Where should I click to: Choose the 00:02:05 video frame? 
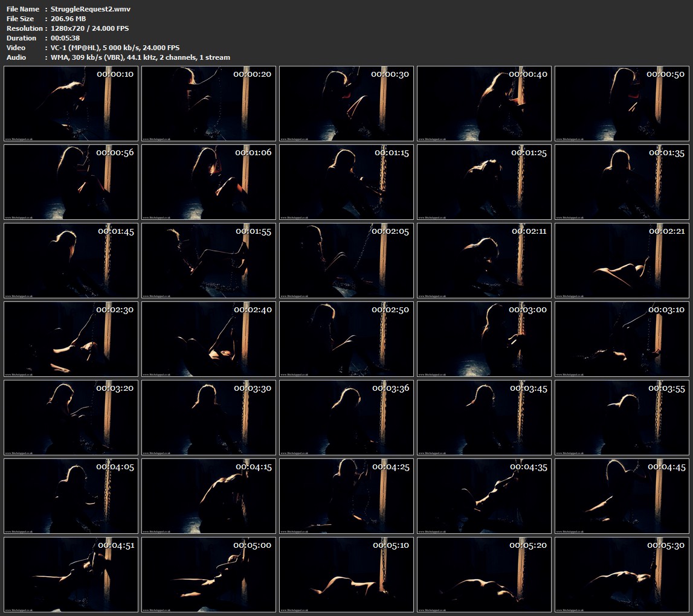pos(347,261)
